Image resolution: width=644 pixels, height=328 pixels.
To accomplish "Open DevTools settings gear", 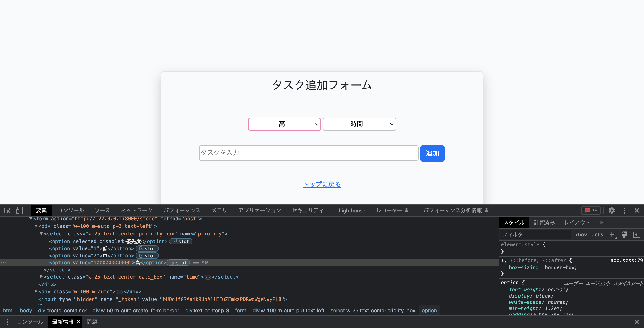I will click(612, 211).
